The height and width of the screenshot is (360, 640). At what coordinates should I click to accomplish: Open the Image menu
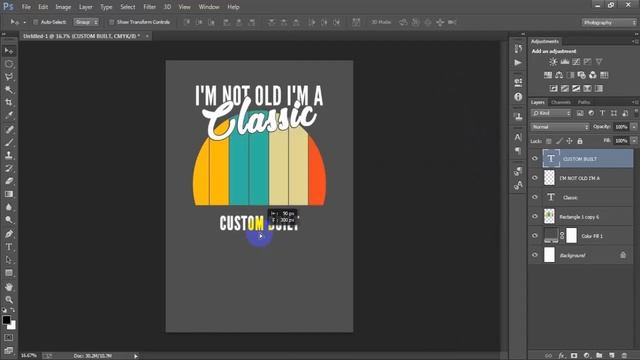coord(63,7)
